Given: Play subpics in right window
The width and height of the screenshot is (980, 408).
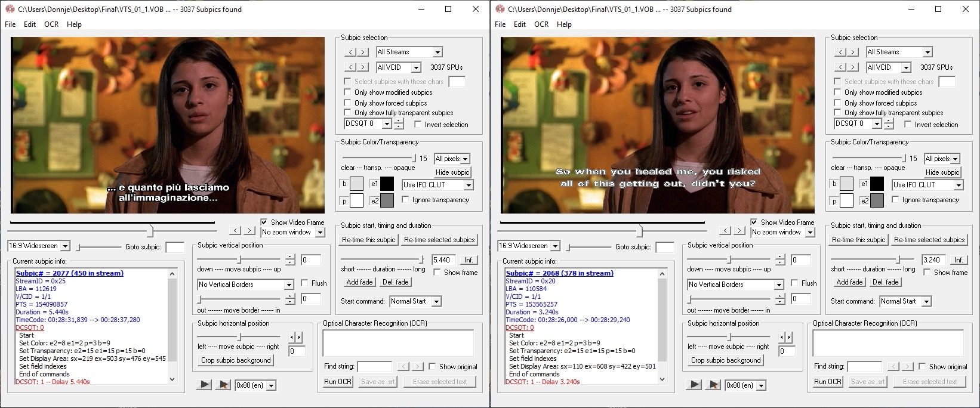Looking at the screenshot, I should click(x=694, y=385).
